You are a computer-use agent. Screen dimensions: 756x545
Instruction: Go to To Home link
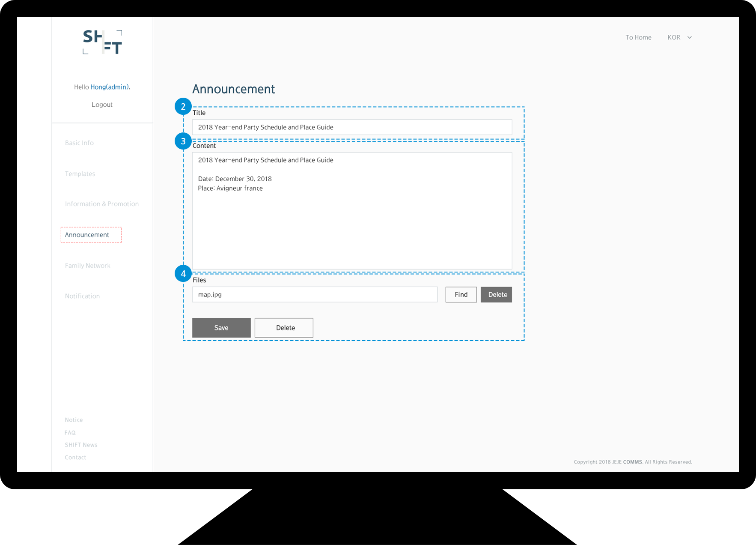(x=638, y=37)
